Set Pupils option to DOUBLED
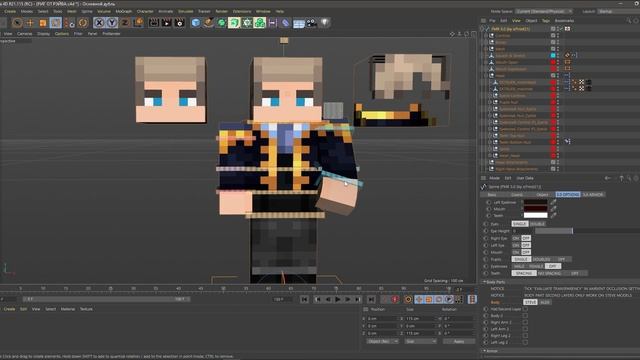640x360 pixels. [541, 259]
